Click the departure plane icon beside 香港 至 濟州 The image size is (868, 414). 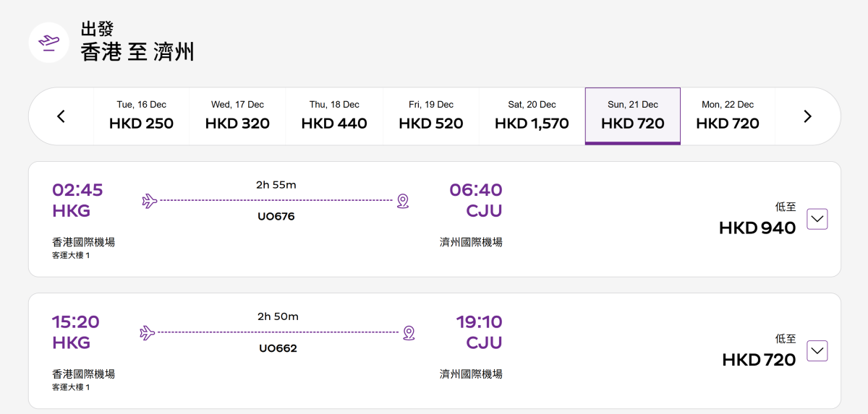click(x=49, y=43)
